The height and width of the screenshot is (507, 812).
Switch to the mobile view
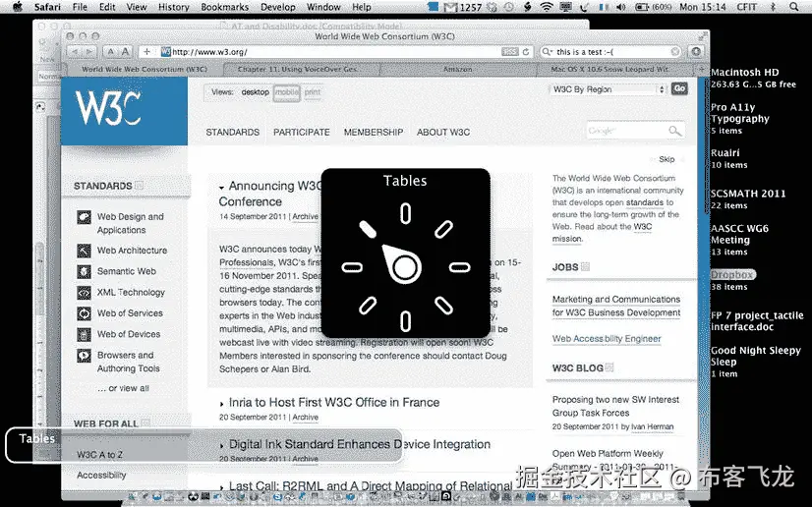pos(286,92)
